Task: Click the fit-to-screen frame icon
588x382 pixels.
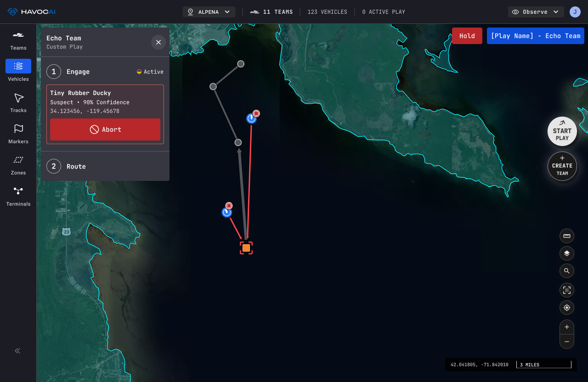Action: [567, 290]
